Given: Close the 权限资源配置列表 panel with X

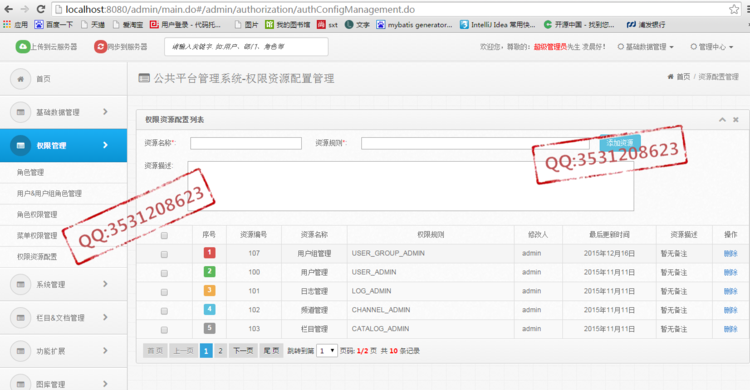Looking at the screenshot, I should (736, 120).
